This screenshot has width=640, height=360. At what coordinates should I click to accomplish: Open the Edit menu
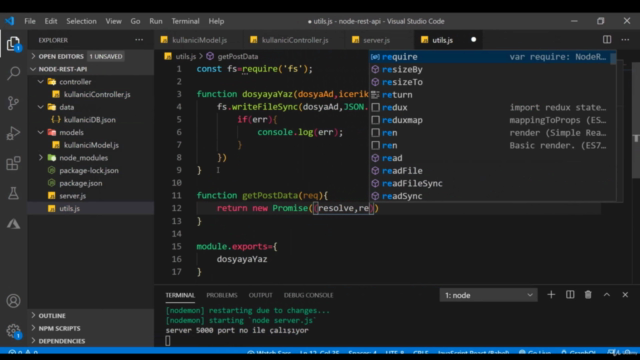click(x=51, y=21)
